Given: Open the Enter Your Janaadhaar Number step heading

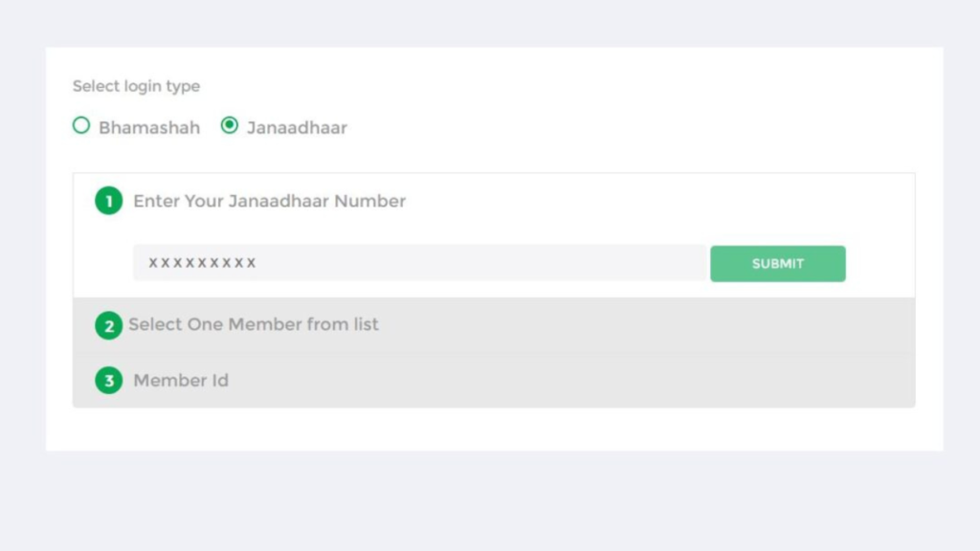Looking at the screenshot, I should (x=269, y=201).
